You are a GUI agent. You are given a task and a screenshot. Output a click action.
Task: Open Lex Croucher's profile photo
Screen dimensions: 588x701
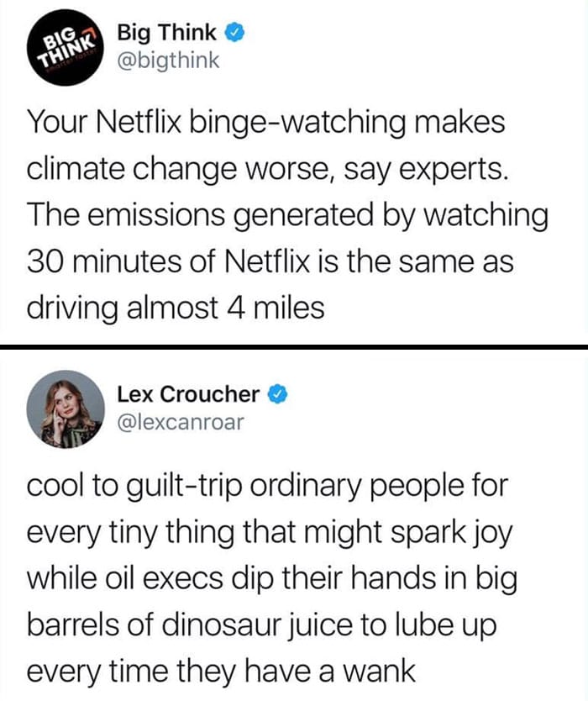tap(66, 408)
